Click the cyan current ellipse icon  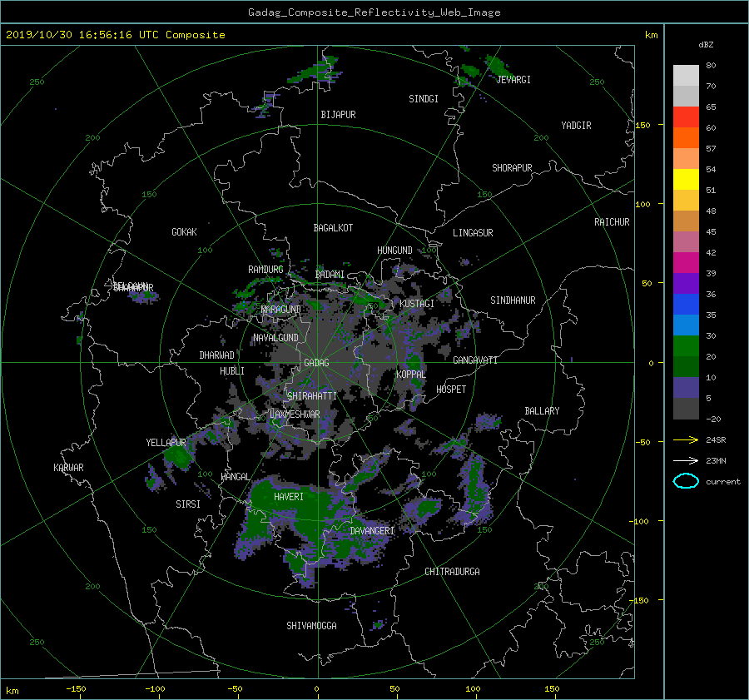coord(686,481)
